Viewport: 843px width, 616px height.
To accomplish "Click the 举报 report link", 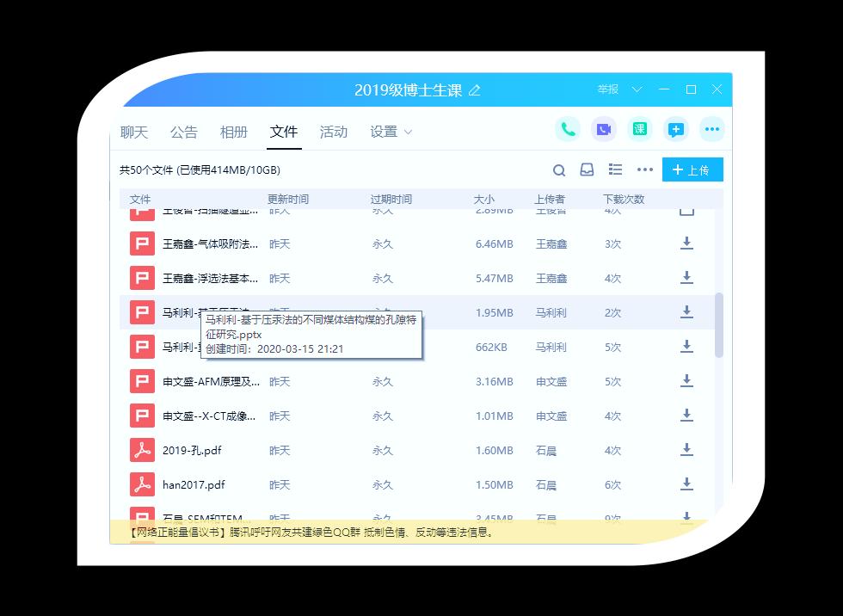I will (608, 89).
